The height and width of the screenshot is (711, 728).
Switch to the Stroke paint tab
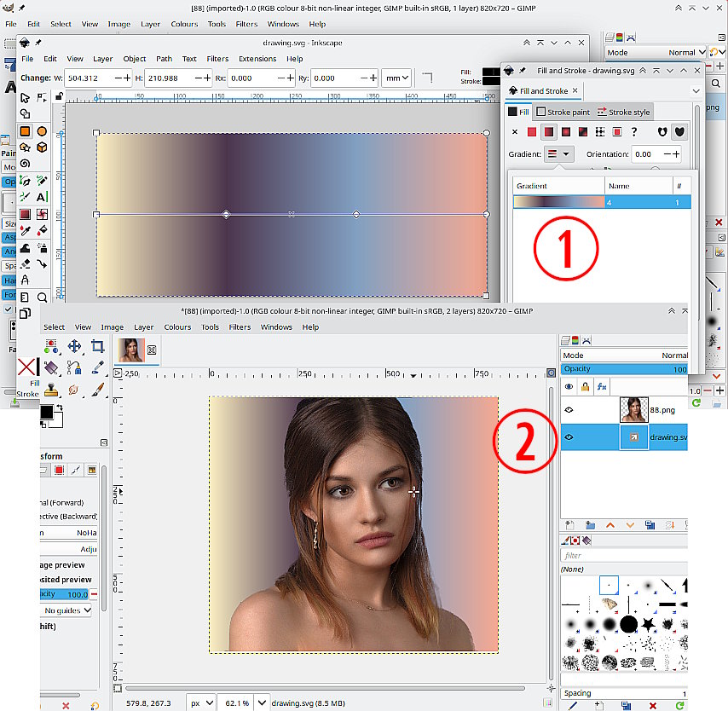563,112
